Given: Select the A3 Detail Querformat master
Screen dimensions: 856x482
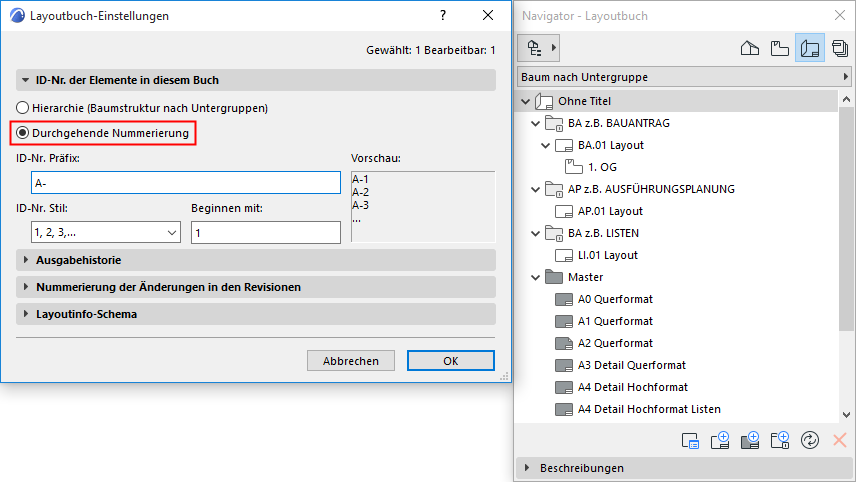Looking at the screenshot, I should (x=631, y=365).
